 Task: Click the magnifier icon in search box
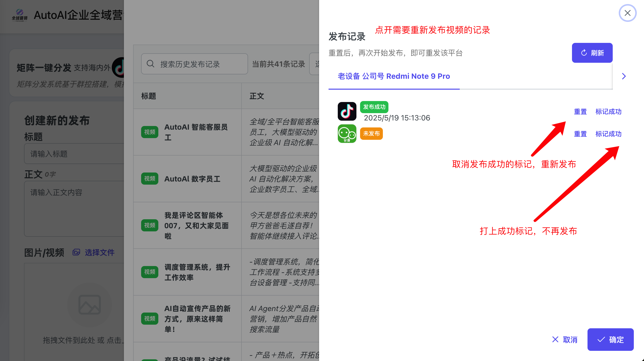click(150, 64)
